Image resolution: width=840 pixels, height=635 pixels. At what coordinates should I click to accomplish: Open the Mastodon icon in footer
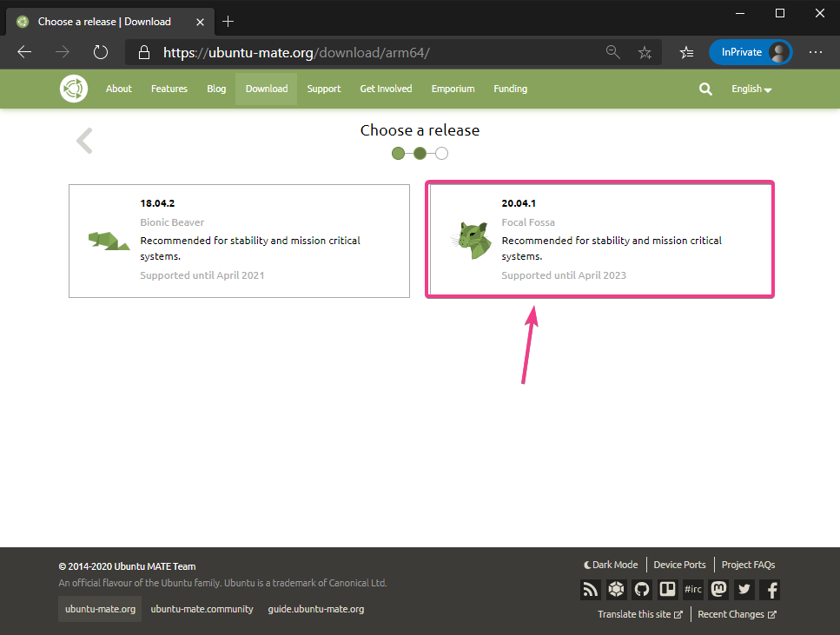click(718, 590)
